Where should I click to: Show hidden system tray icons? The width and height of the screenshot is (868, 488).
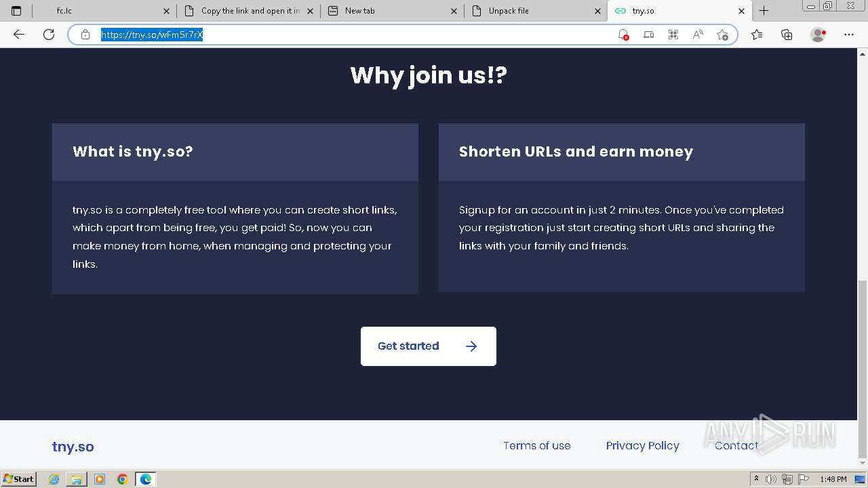click(756, 479)
